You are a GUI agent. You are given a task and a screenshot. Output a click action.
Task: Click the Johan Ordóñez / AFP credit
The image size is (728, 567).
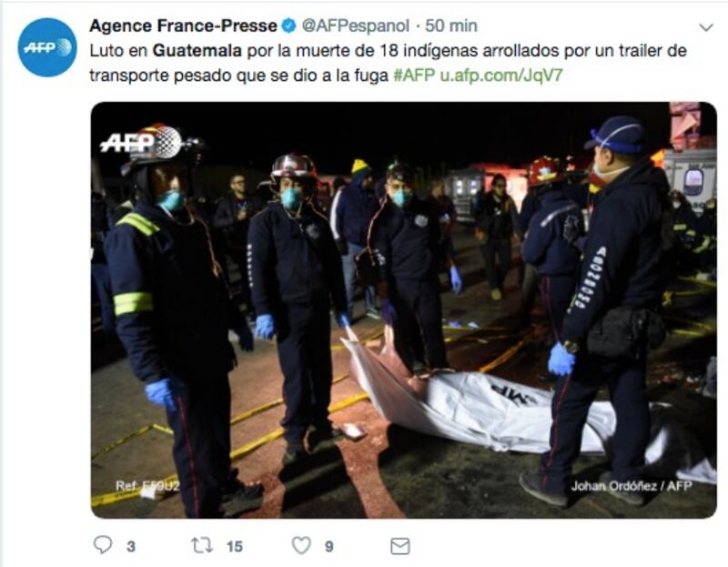(632, 486)
